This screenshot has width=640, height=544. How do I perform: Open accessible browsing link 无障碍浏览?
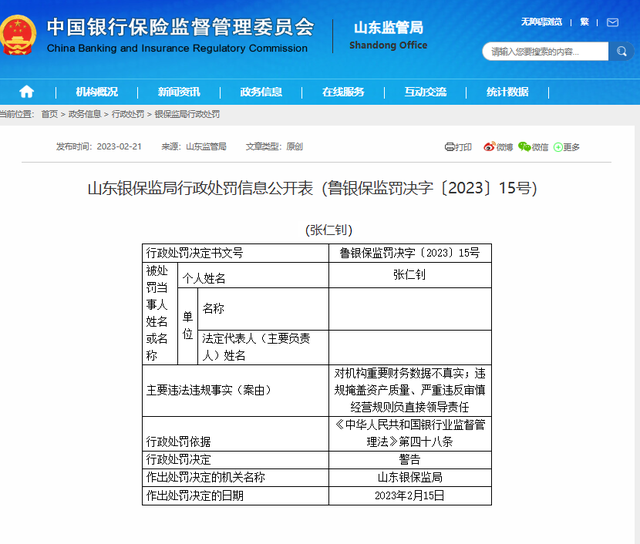click(541, 22)
